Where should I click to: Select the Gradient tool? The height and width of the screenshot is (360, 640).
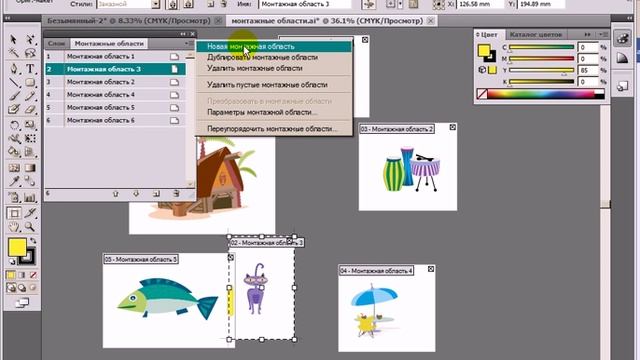[x=30, y=168]
